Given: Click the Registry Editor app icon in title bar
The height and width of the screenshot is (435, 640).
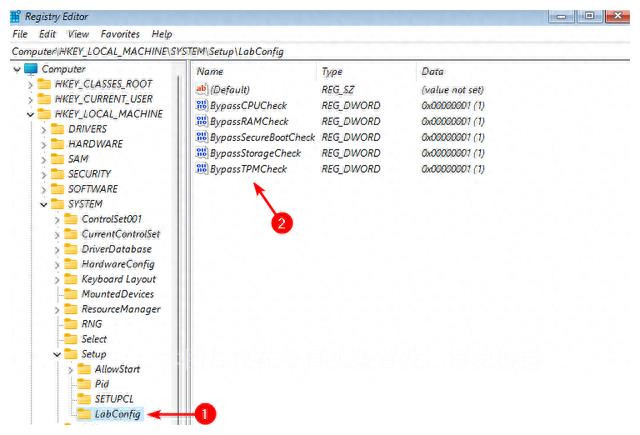Looking at the screenshot, I should 16,17.
